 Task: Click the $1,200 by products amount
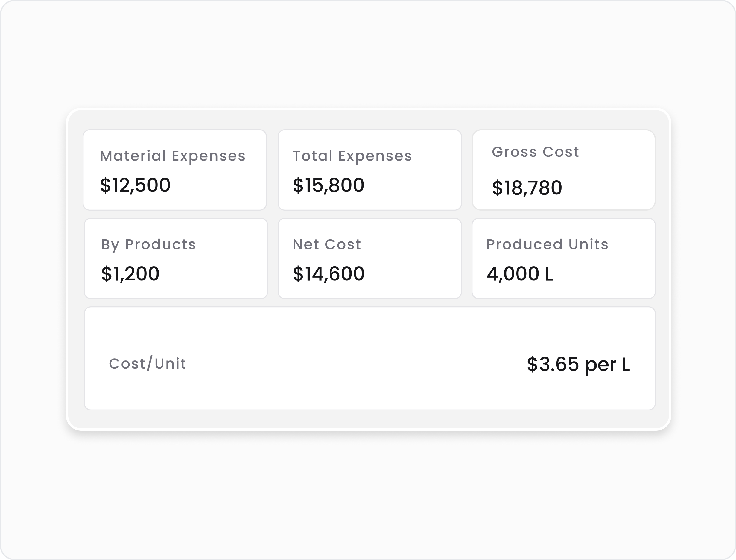pos(130,274)
